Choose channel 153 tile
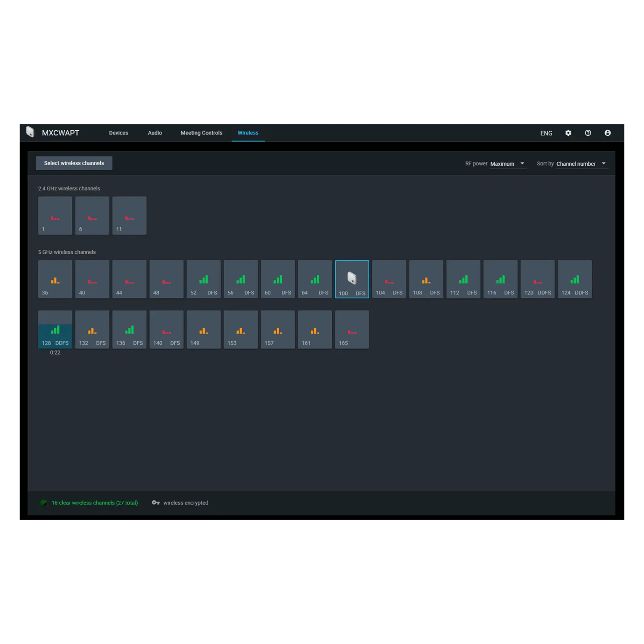644x644 pixels. point(241,329)
